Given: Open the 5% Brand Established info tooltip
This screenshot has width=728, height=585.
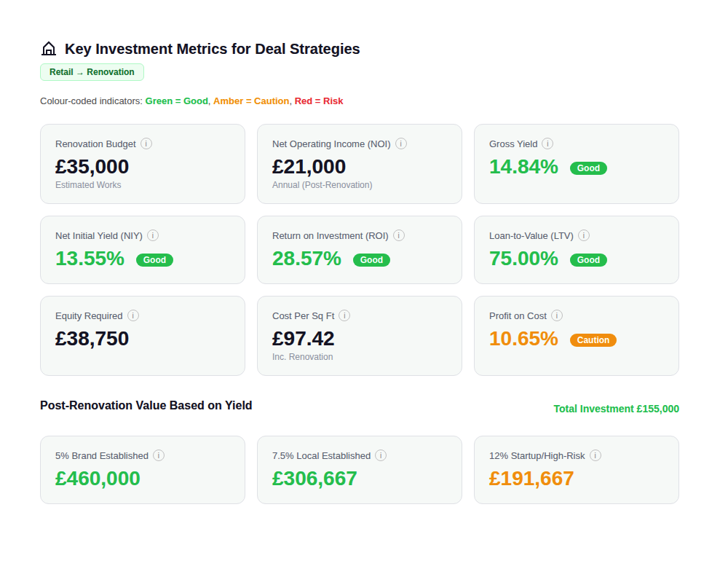Looking at the screenshot, I should (x=159, y=455).
